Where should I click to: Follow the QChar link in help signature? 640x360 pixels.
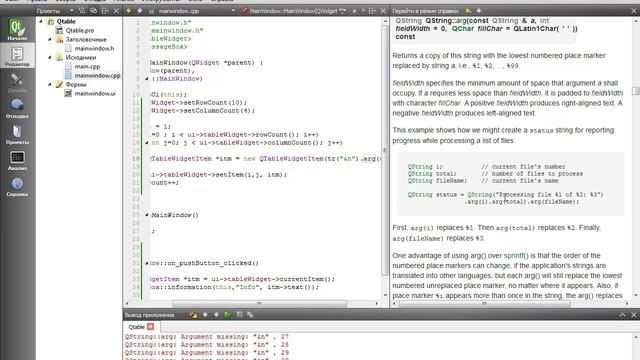point(463,29)
